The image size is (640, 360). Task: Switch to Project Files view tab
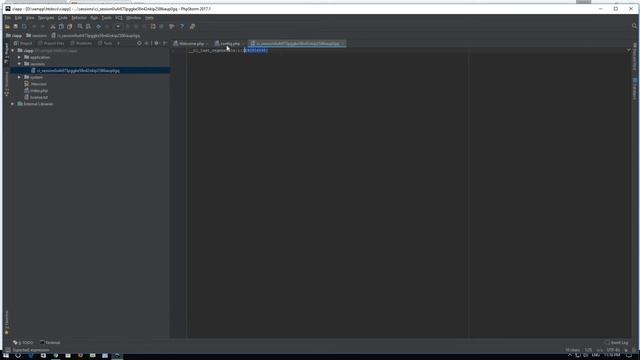click(x=51, y=43)
